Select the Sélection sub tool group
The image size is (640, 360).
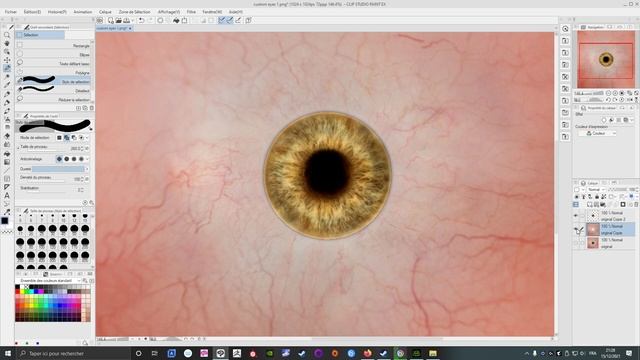point(40,35)
